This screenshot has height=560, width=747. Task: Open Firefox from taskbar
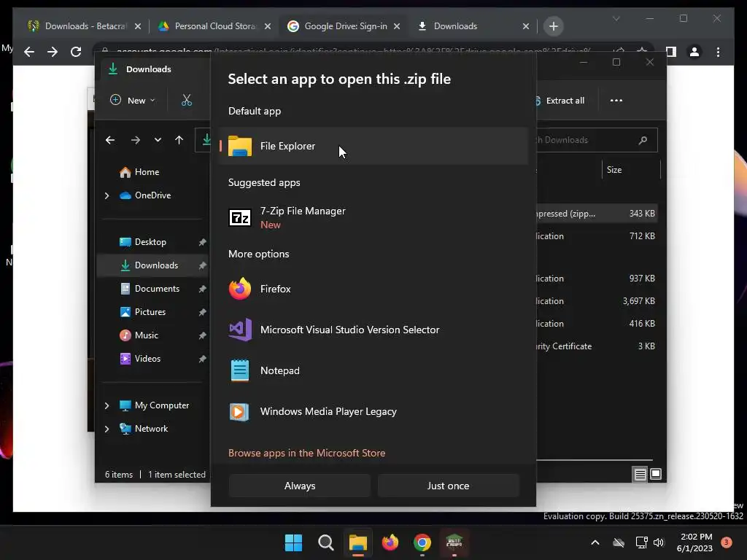[x=390, y=542]
